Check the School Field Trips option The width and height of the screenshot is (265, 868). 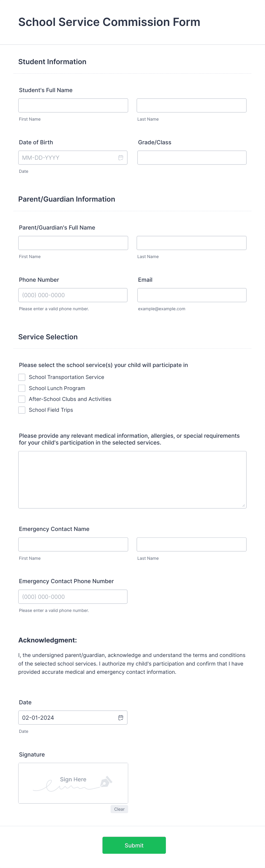coord(22,410)
